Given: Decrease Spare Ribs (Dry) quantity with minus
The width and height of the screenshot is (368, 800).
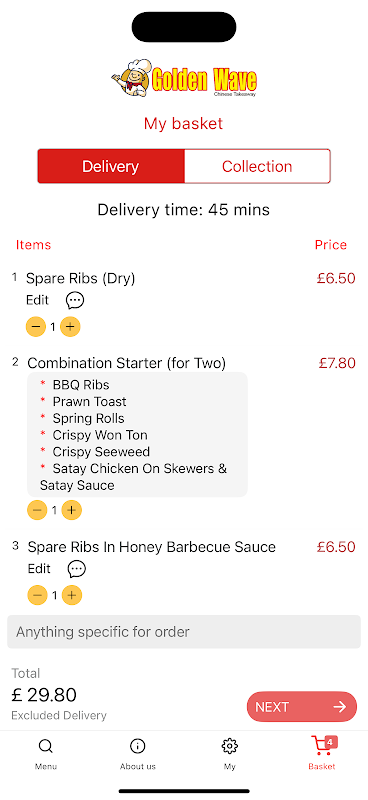Looking at the screenshot, I should [x=36, y=327].
